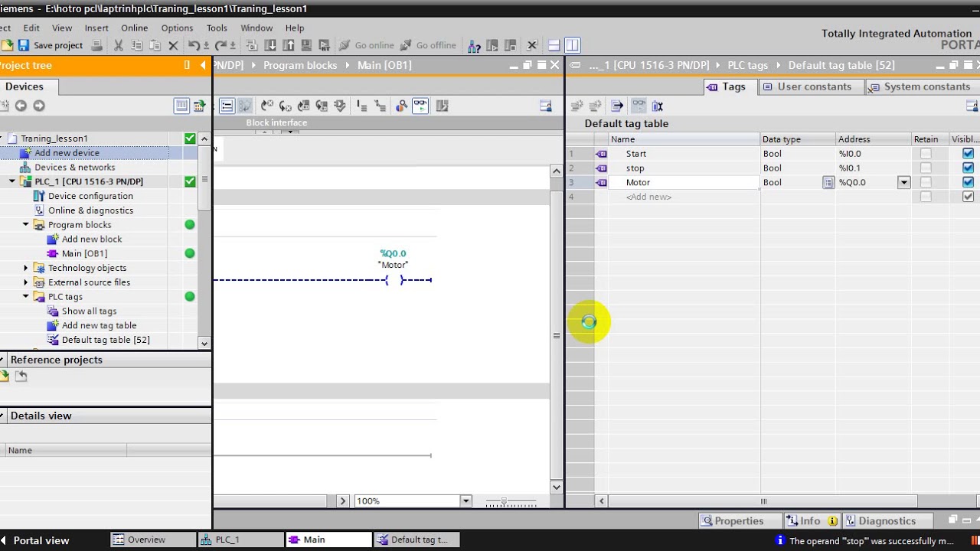Toggle Visible checkbox in Add new row
Viewport: 980px width, 551px height.
968,197
